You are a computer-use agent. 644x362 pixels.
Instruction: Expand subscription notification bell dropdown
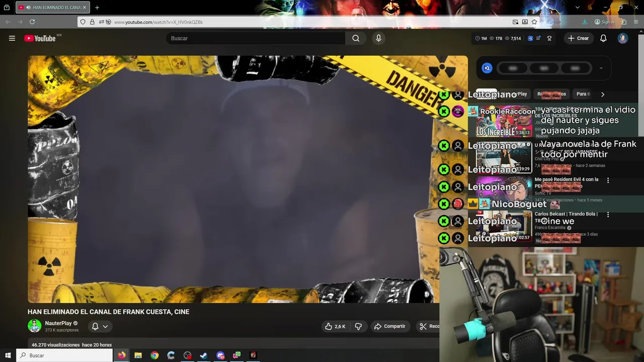tap(100, 326)
